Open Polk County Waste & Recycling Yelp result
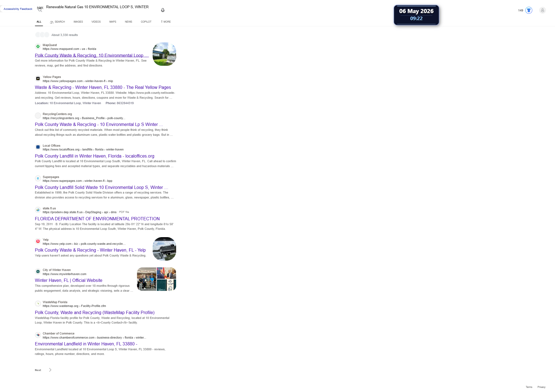 pyautogui.click(x=90, y=250)
